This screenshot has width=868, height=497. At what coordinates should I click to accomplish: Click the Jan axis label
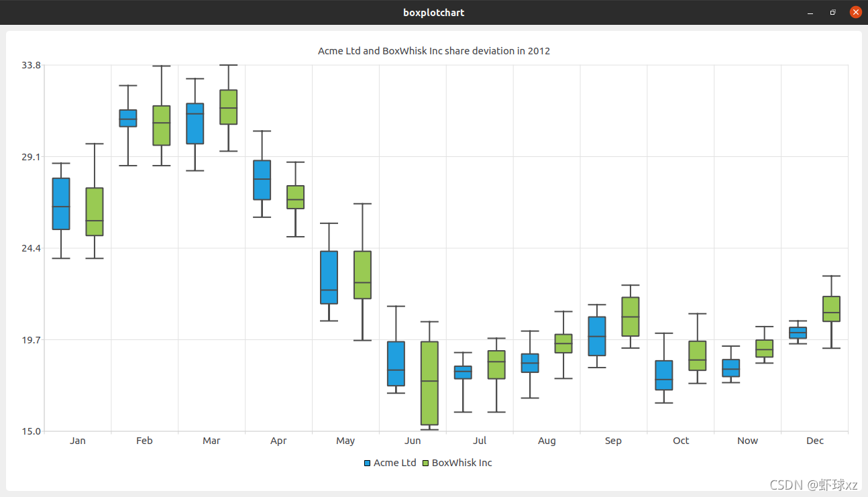[x=78, y=441]
